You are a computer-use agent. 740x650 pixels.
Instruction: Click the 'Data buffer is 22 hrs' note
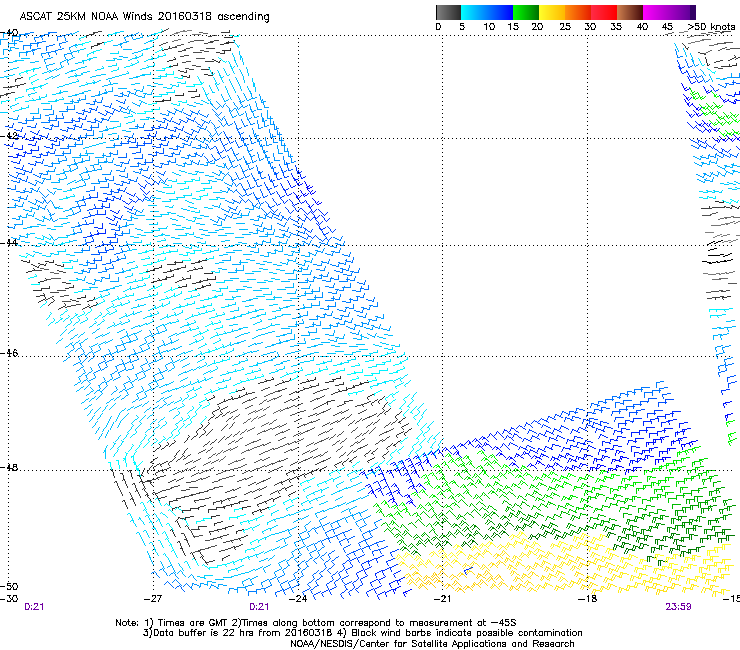(362, 633)
